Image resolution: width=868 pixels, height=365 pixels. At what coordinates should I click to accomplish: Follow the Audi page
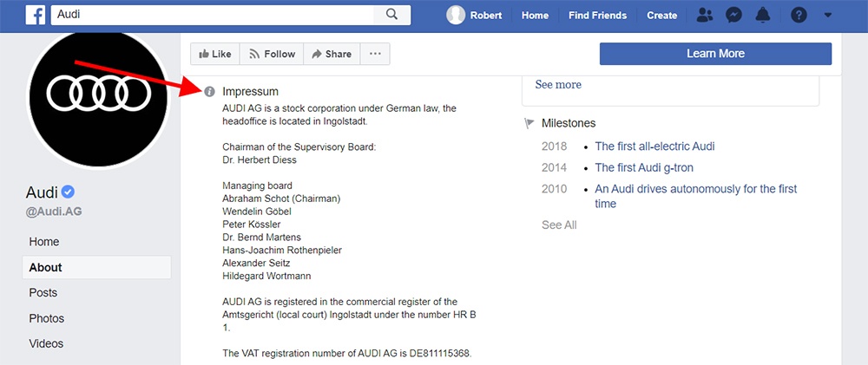click(x=272, y=54)
